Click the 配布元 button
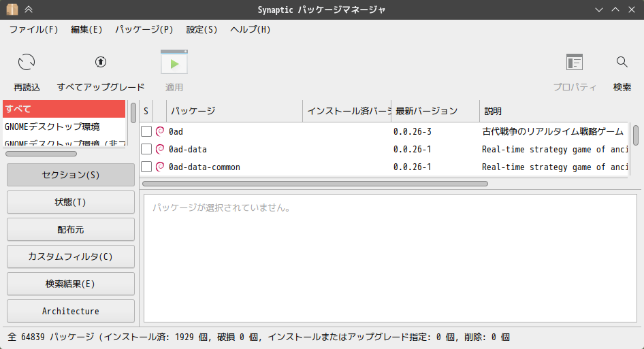 (x=71, y=229)
